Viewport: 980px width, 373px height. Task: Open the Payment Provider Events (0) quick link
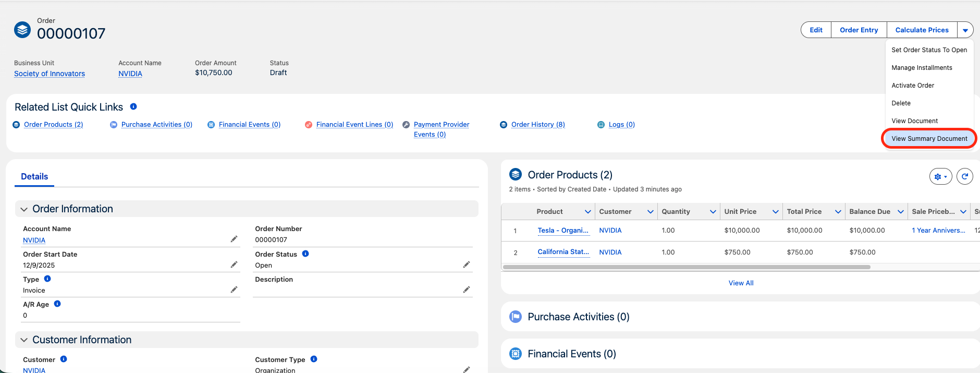click(442, 129)
